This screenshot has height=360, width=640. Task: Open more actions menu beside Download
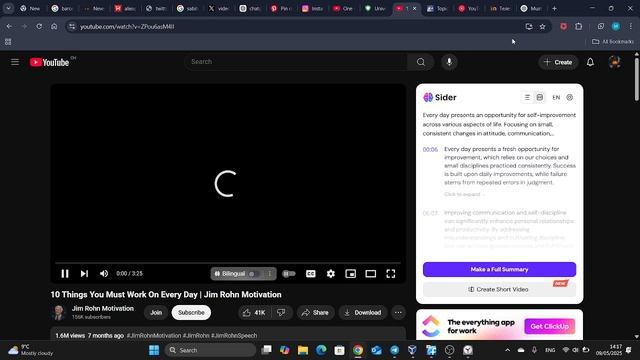[x=398, y=313]
